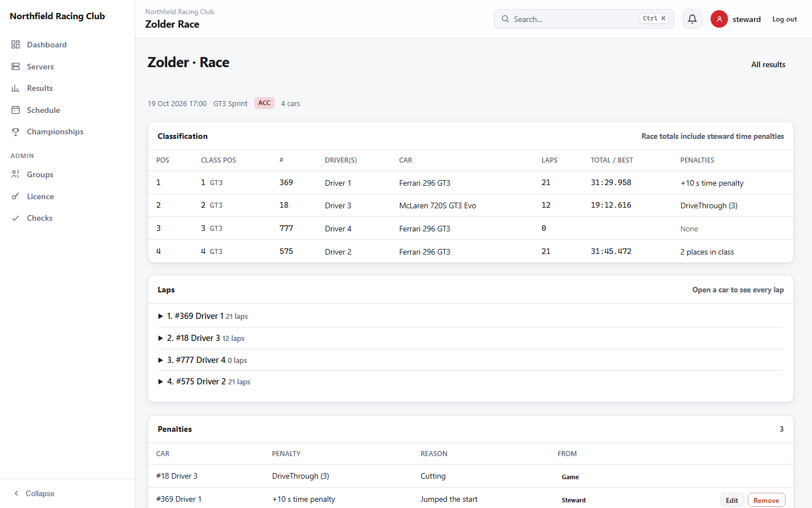The image size is (812, 508).
Task: Click the Servers stack icon
Action: [x=16, y=67]
